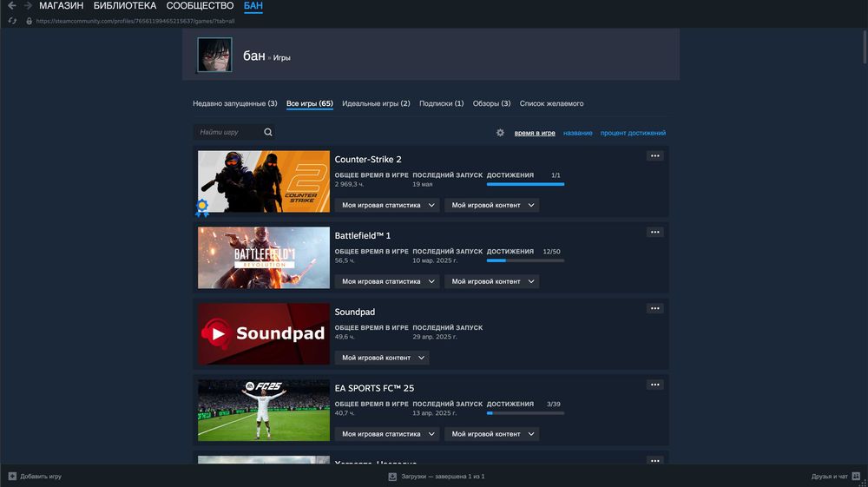Screen dimensions: 868x487
Task: Expand Мой игровой контент for Battlefield 1
Action: pyautogui.click(x=491, y=281)
